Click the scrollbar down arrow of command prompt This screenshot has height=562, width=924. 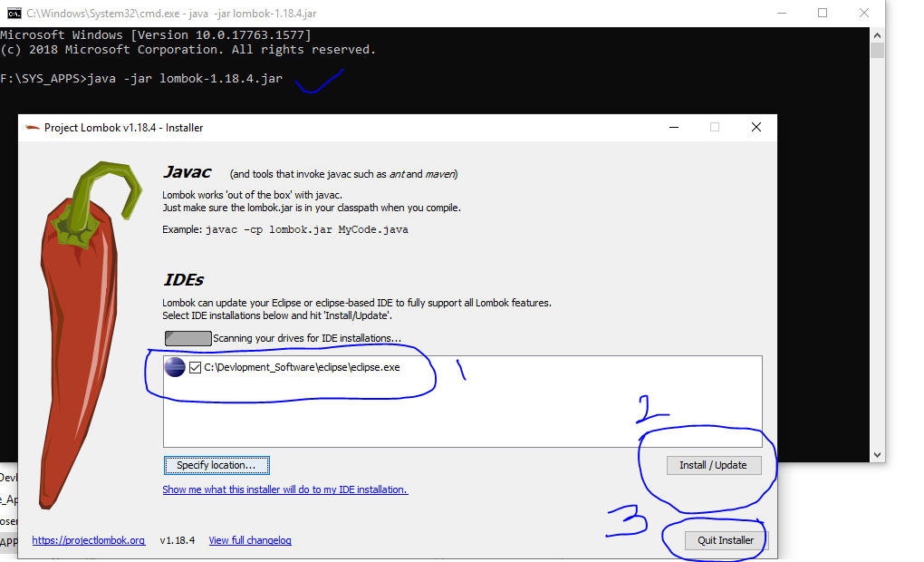[876, 453]
